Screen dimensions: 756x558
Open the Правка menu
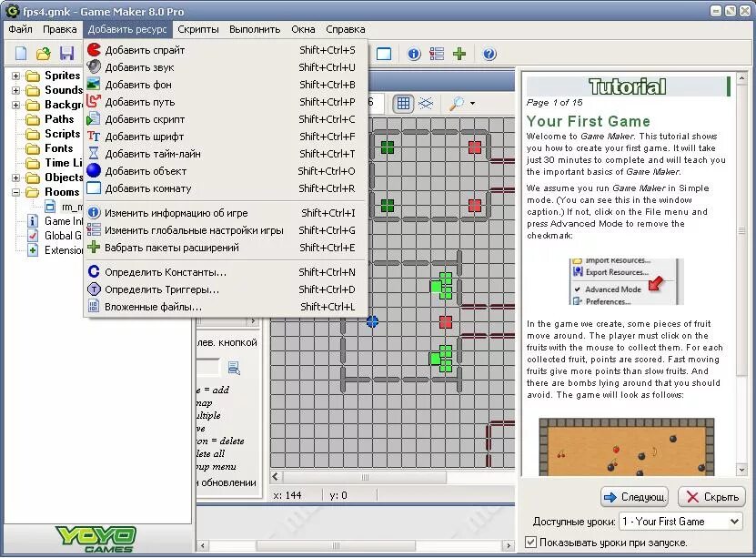[x=60, y=29]
